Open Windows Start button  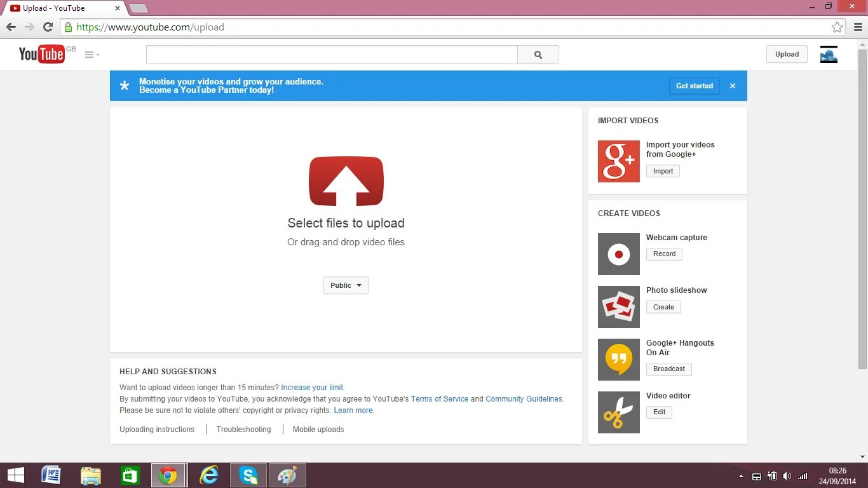[15, 475]
